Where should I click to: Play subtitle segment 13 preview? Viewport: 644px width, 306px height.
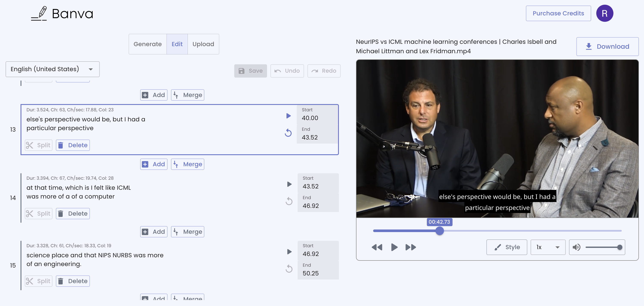click(x=288, y=116)
